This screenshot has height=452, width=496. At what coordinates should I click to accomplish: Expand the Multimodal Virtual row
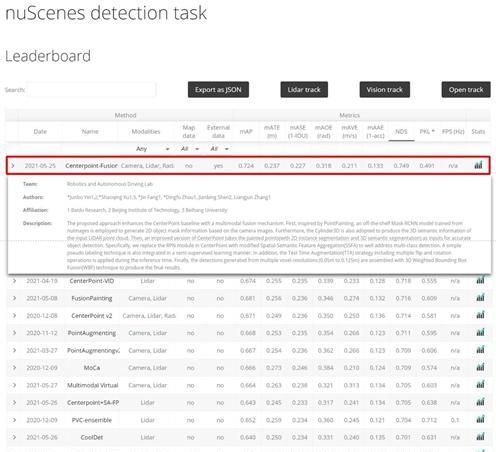(x=14, y=385)
